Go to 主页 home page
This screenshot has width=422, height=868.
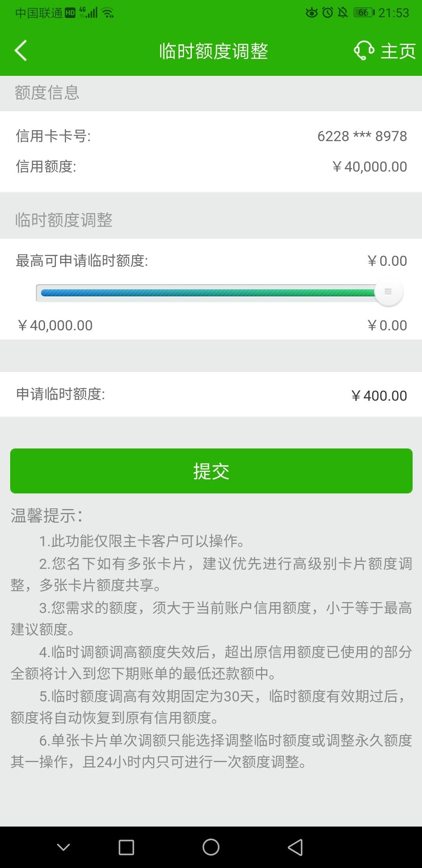(x=398, y=51)
